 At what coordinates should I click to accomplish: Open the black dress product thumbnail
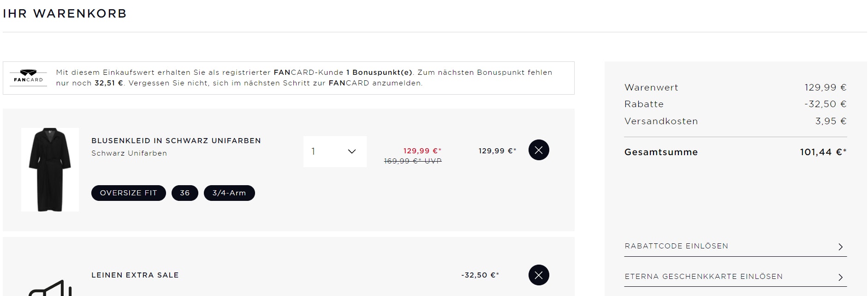click(50, 169)
